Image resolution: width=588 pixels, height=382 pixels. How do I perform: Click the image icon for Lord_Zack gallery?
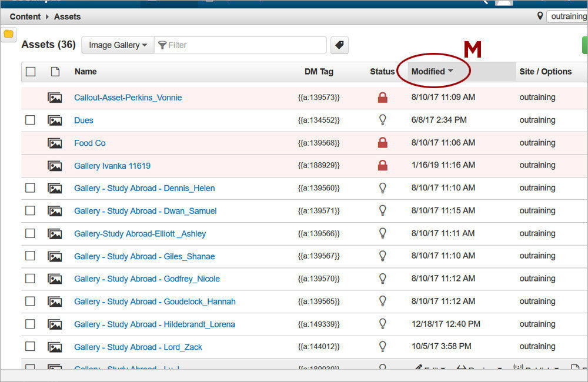click(x=55, y=347)
